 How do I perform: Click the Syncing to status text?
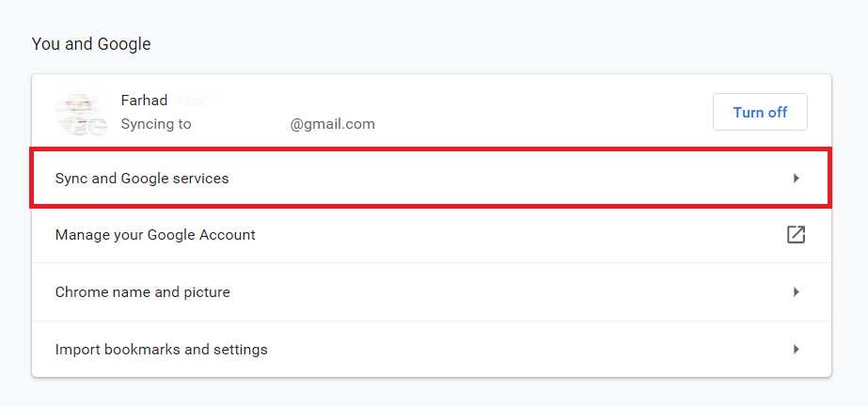[156, 124]
